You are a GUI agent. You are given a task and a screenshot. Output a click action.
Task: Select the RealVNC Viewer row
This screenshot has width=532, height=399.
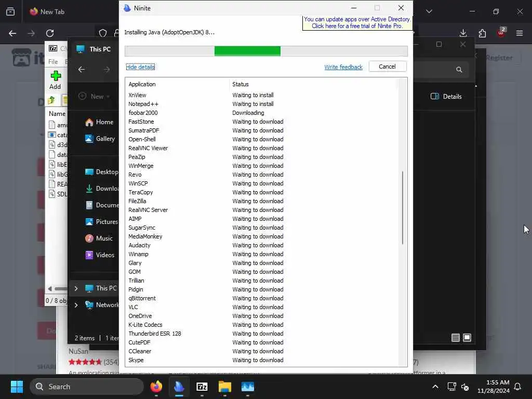(262, 148)
